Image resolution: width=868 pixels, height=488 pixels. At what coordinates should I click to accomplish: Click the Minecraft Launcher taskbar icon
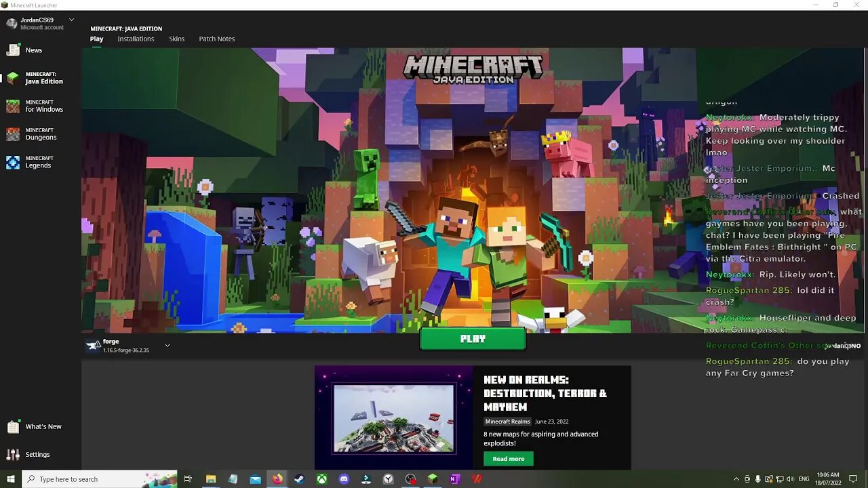pos(432,479)
